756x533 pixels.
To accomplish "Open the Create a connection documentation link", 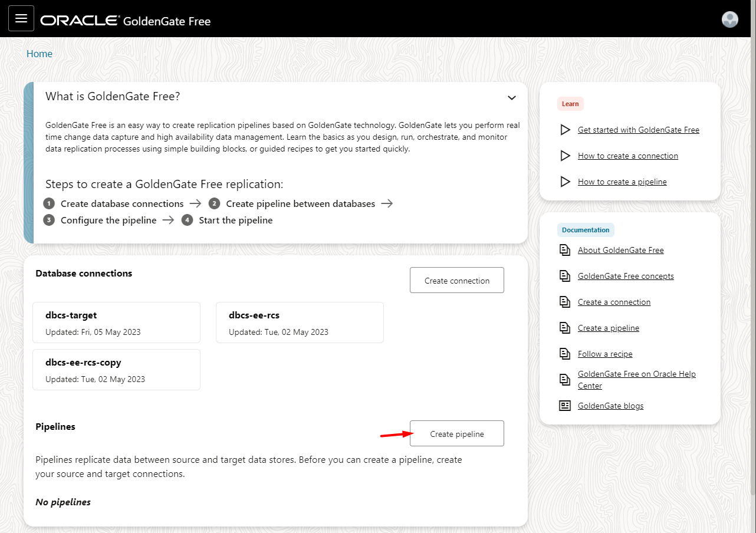I will [614, 302].
